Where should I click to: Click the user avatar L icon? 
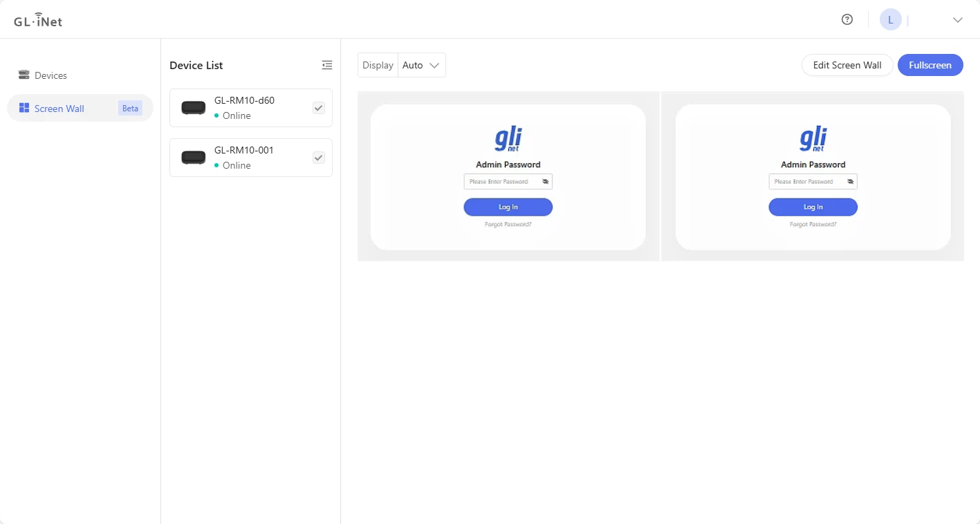pos(890,20)
